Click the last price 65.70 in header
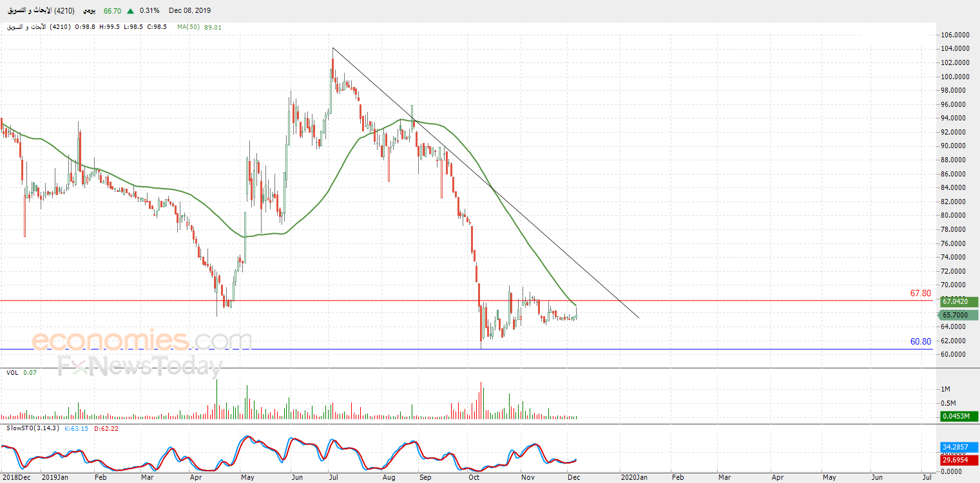The image size is (980, 483). 113,11
